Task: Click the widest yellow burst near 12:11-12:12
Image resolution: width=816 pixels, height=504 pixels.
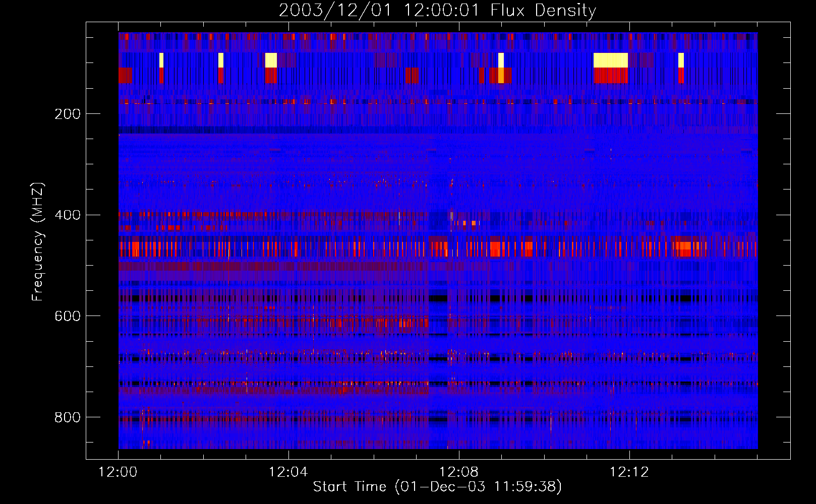Action: pos(611,60)
